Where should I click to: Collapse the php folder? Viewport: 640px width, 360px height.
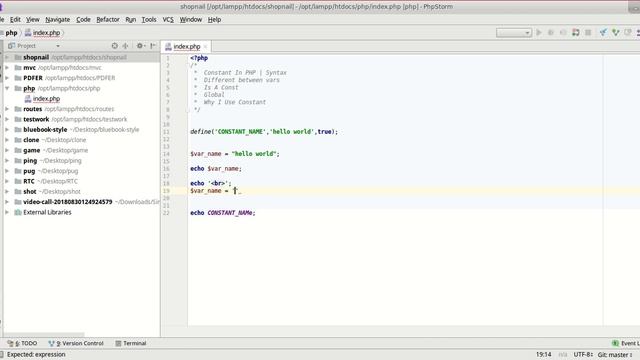tap(7, 88)
